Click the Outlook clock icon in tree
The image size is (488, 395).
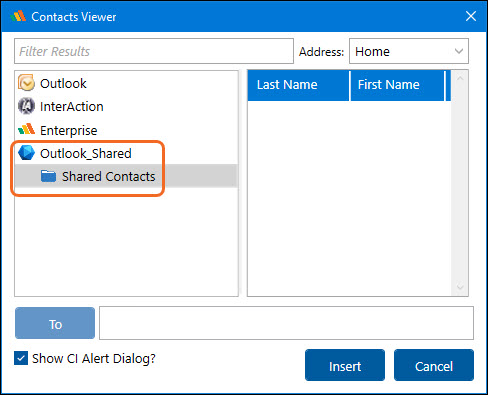26,83
